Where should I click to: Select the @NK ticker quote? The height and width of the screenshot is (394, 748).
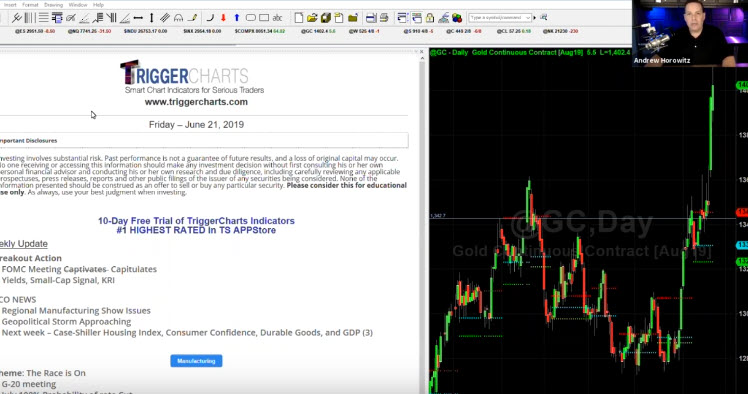pyautogui.click(x=561, y=31)
